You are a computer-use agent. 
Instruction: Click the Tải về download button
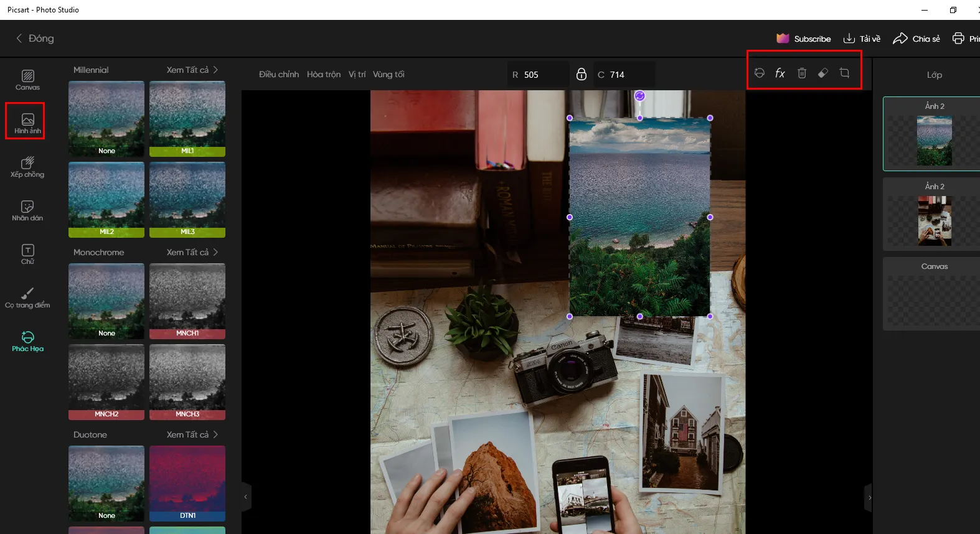(862, 39)
